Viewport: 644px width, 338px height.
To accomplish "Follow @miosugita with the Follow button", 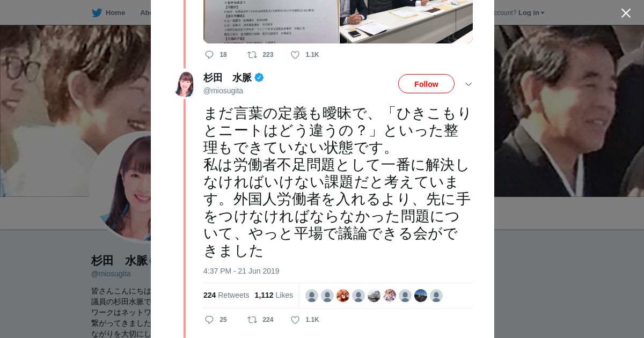I will [426, 84].
